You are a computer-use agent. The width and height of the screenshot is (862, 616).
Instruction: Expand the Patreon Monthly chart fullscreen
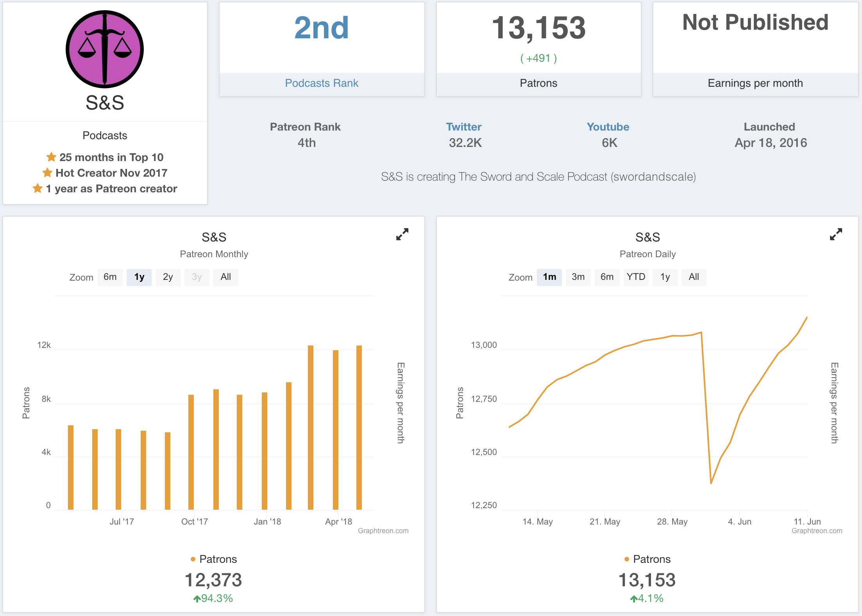402,234
